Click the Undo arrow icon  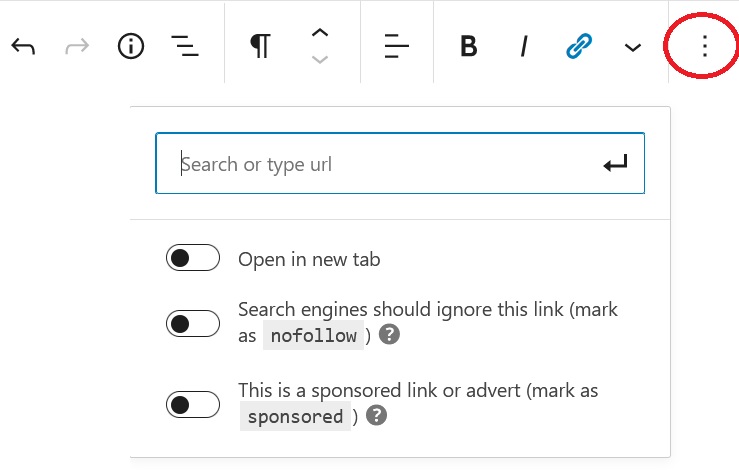pos(23,46)
